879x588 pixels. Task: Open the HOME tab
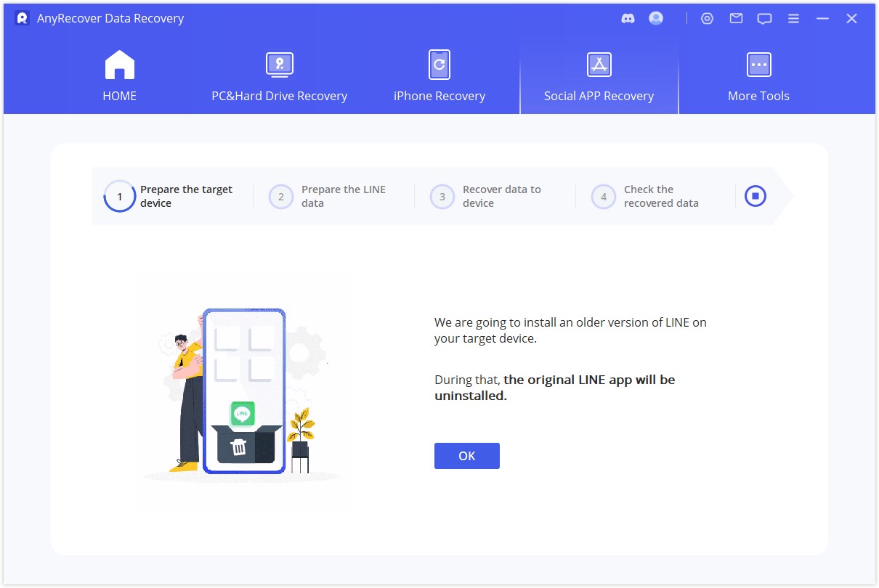(119, 76)
